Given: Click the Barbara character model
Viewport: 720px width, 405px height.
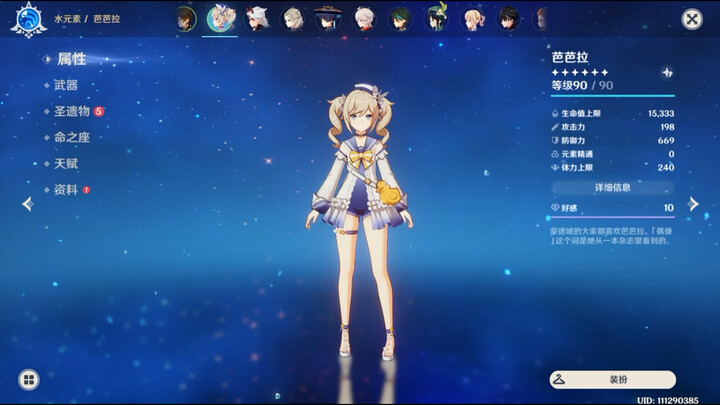Looking at the screenshot, I should point(360,220).
